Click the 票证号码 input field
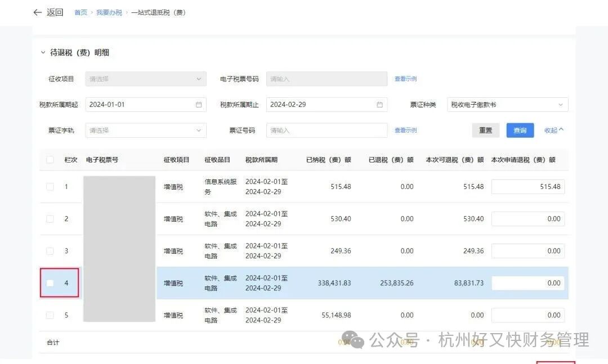 (x=326, y=130)
